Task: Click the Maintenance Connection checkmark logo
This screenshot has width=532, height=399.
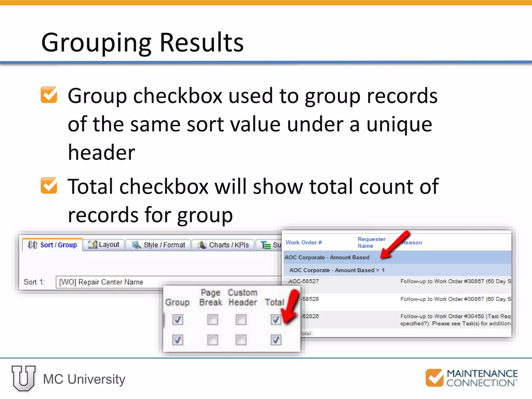Action: pyautogui.click(x=435, y=378)
